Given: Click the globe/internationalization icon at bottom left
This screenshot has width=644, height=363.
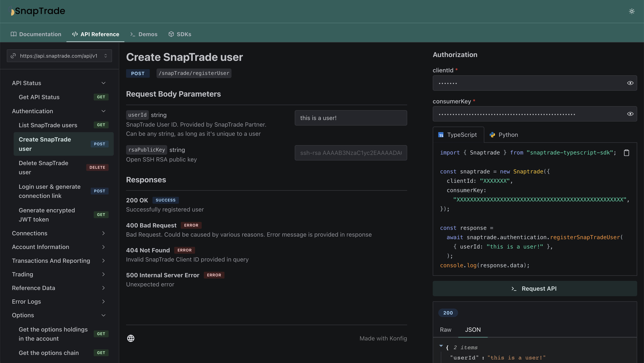Looking at the screenshot, I should coord(130,338).
